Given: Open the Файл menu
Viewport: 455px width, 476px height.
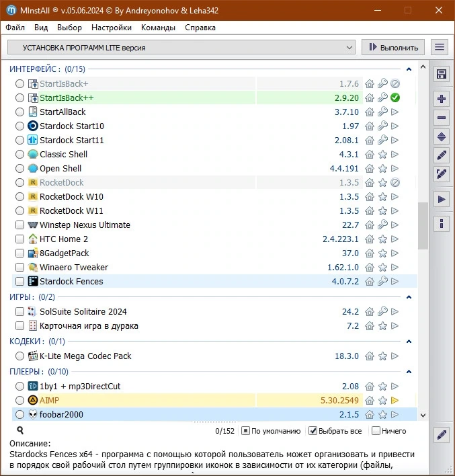Looking at the screenshot, I should coord(15,28).
